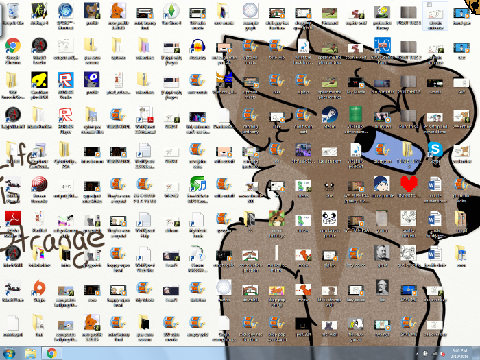
Task: Select the yellow and black app icon
Action: tap(39, 80)
